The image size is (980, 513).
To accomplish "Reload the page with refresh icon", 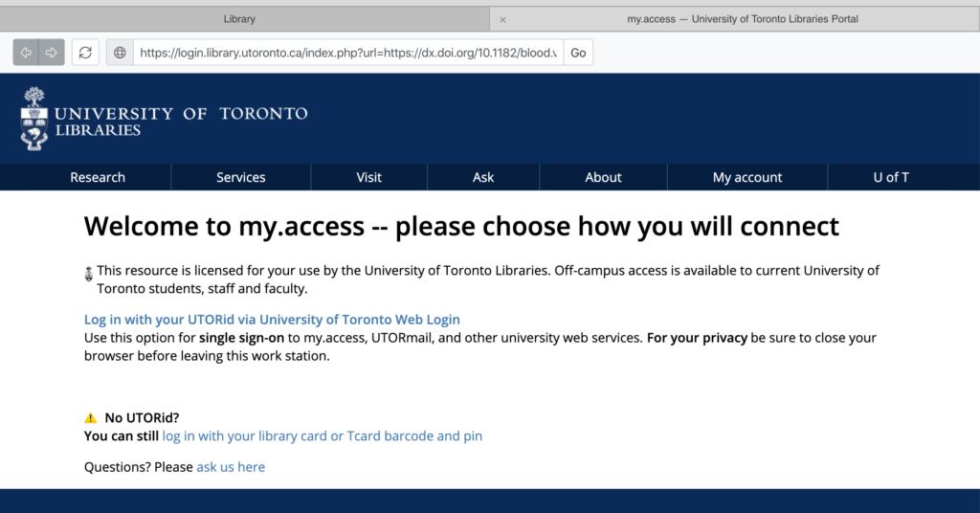I will pos(85,53).
